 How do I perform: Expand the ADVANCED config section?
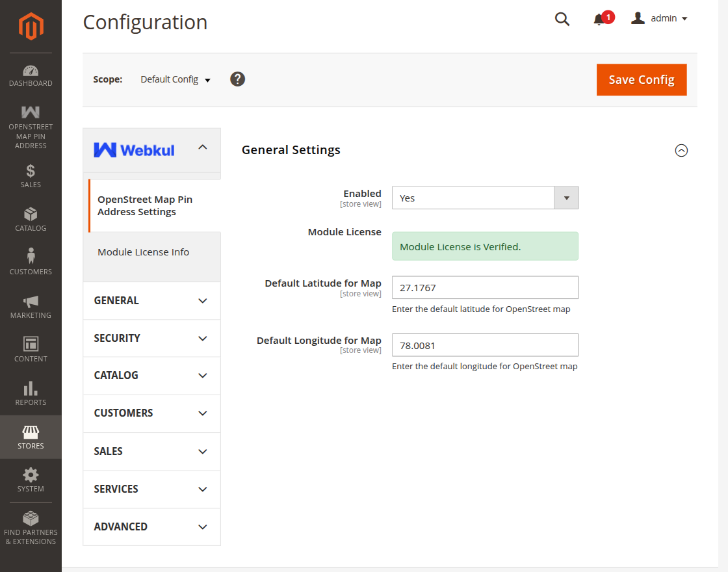coord(152,526)
